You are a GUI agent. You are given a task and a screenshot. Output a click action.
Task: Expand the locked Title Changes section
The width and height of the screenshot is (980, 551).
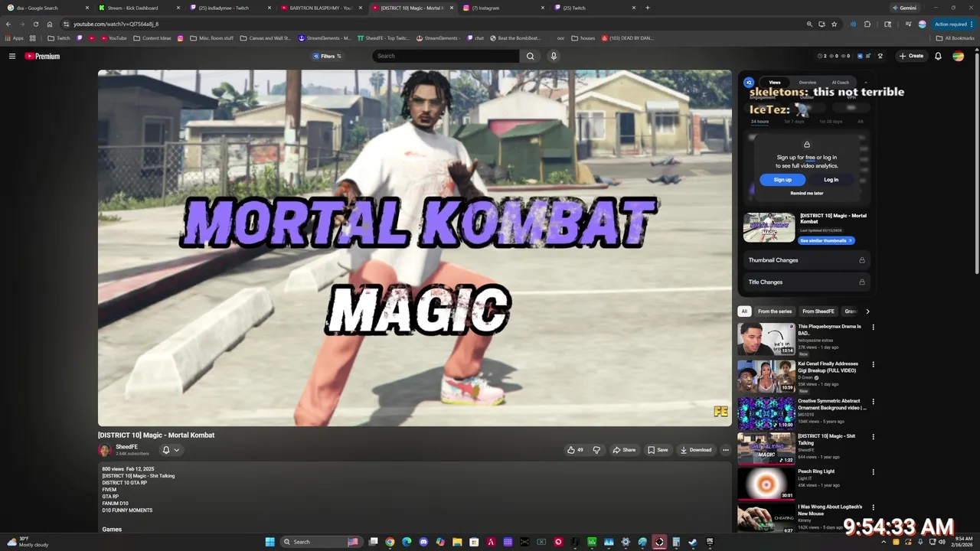[807, 282]
